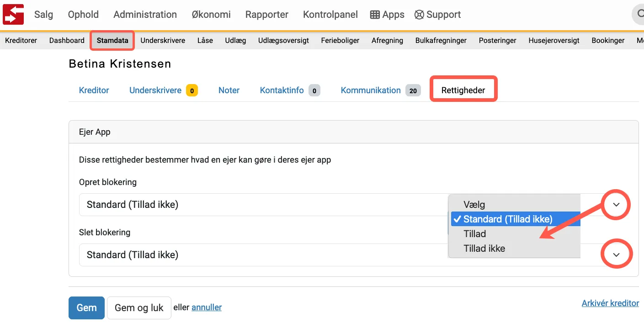644x323 pixels.
Task: Select 'Tillad' from the dropdown list
Action: pyautogui.click(x=474, y=234)
